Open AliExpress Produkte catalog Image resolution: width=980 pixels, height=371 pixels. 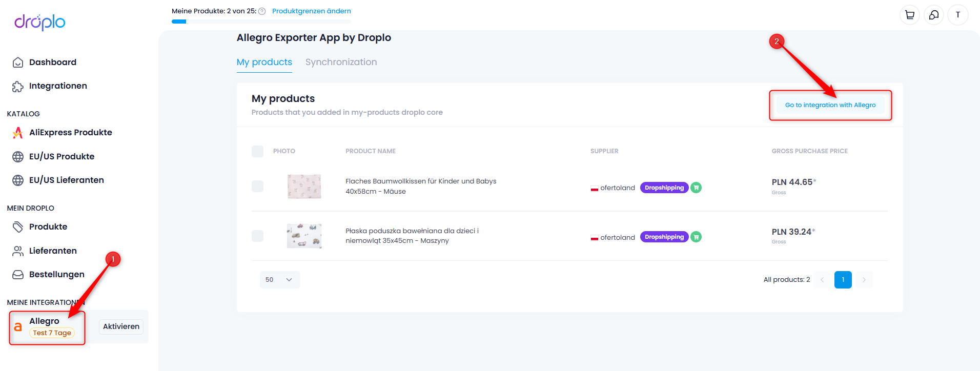(70, 133)
